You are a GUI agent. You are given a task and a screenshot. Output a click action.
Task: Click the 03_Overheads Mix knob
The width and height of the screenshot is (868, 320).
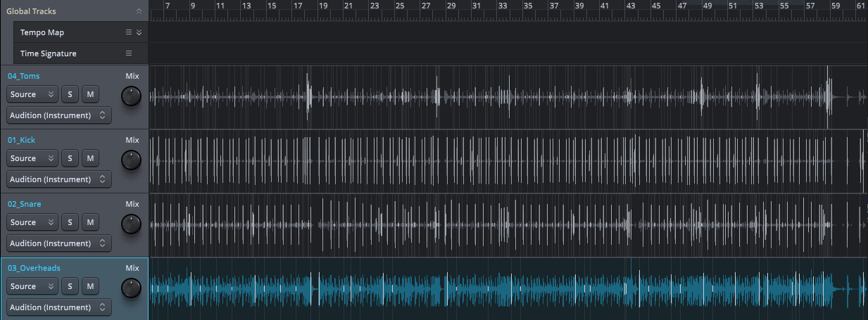[131, 288]
